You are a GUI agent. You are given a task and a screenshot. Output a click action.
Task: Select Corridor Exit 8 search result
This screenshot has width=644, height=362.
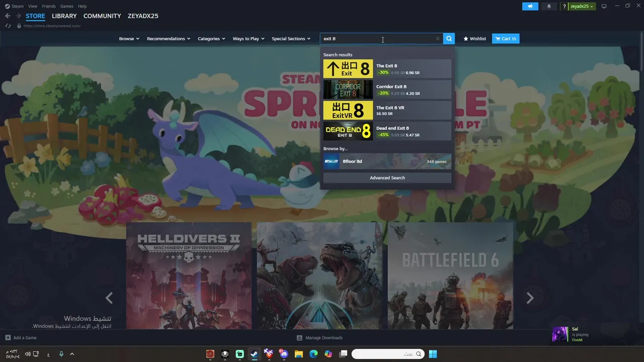[387, 89]
